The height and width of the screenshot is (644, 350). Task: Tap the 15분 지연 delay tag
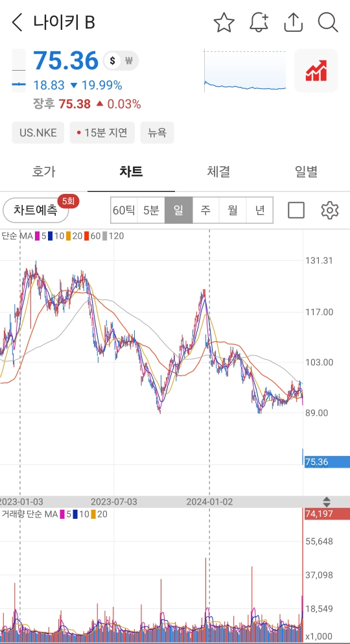[102, 133]
